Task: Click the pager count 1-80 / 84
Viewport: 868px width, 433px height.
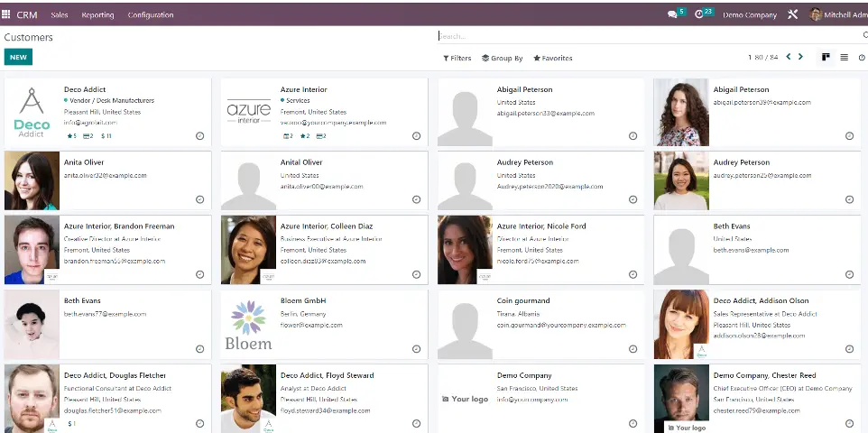Action: tap(762, 58)
